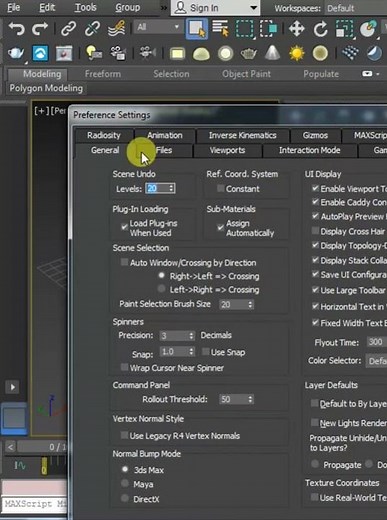
Task: Select Right->Left => Crossing radio option
Action: coord(162,276)
